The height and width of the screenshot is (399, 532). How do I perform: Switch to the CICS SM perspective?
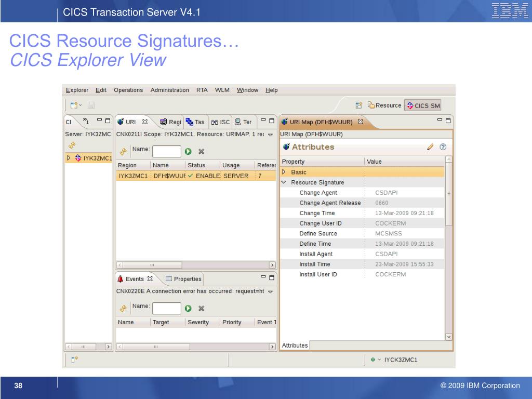(x=423, y=105)
